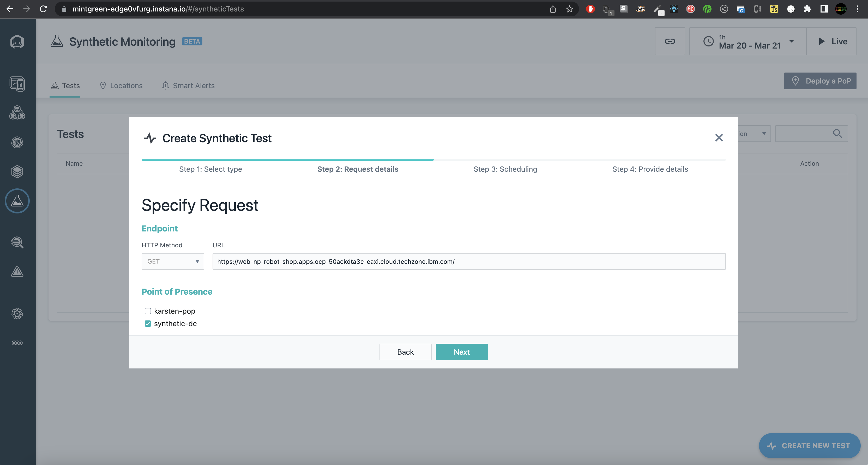Enable the karsten-pop checkbox
This screenshot has height=465, width=868.
[148, 311]
